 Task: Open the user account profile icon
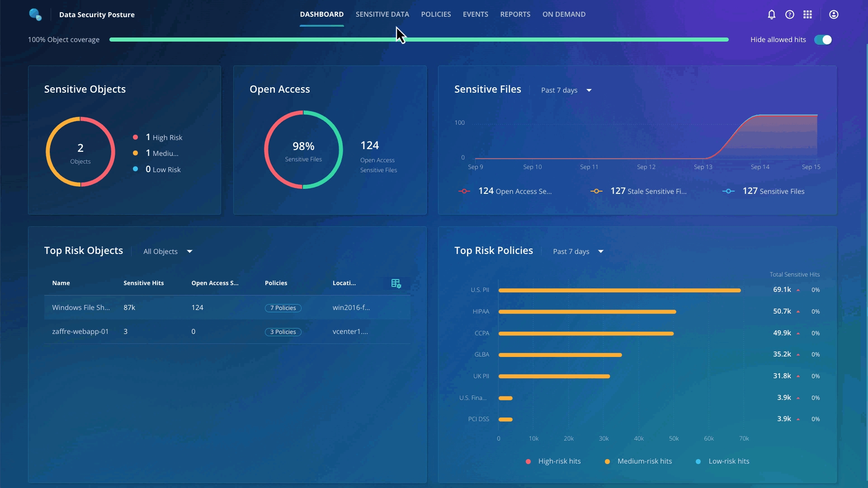tap(834, 14)
